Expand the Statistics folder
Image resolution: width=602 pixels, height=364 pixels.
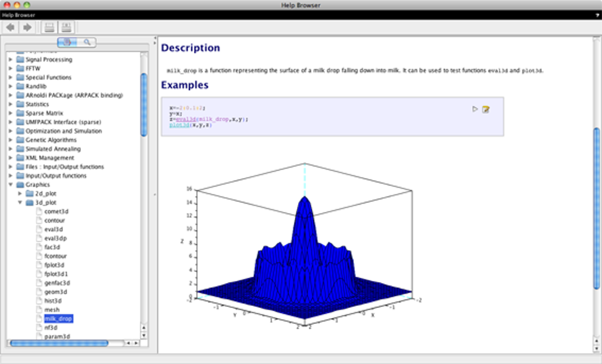11,104
